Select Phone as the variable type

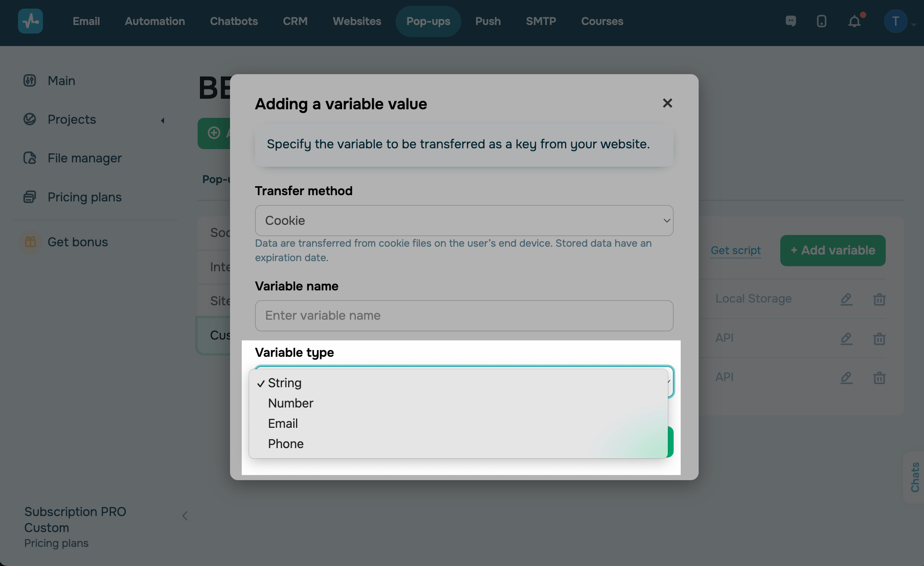coord(285,444)
